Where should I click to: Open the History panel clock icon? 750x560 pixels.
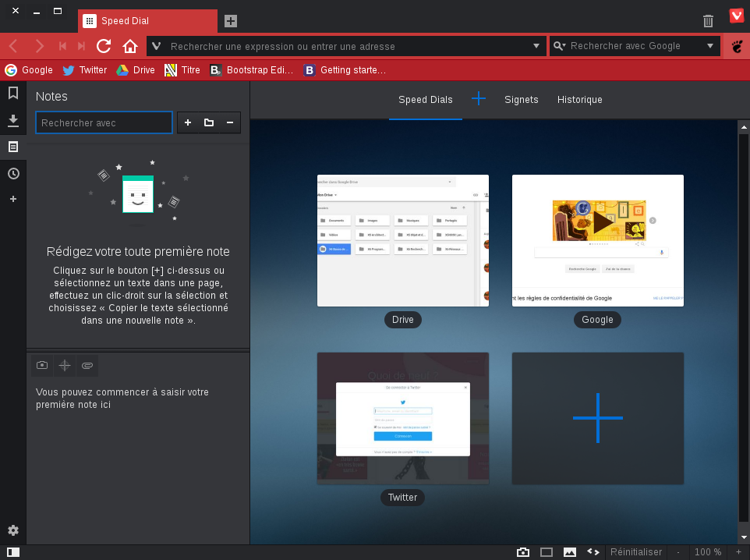coord(13,173)
